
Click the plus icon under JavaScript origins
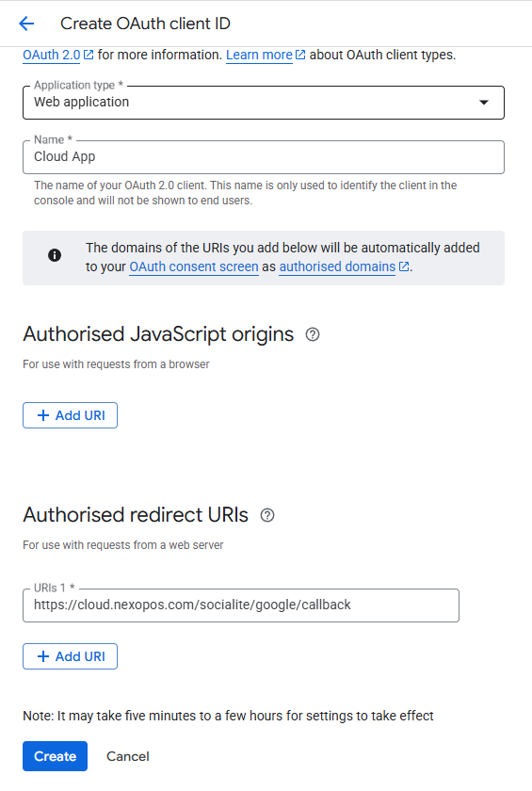[x=43, y=415]
